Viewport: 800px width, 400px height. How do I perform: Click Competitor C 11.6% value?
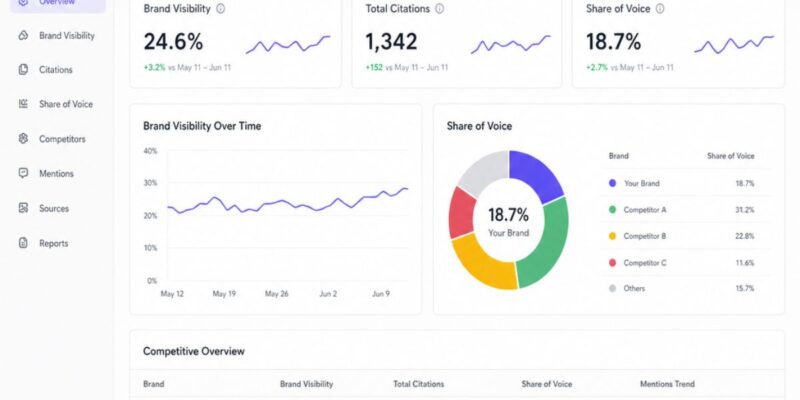[745, 263]
